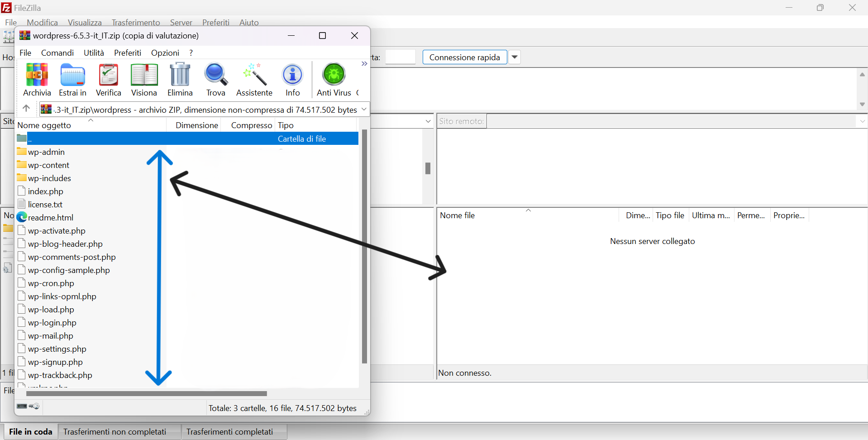The width and height of the screenshot is (868, 440).
Task: Select the wp-login.php file
Action: point(52,323)
